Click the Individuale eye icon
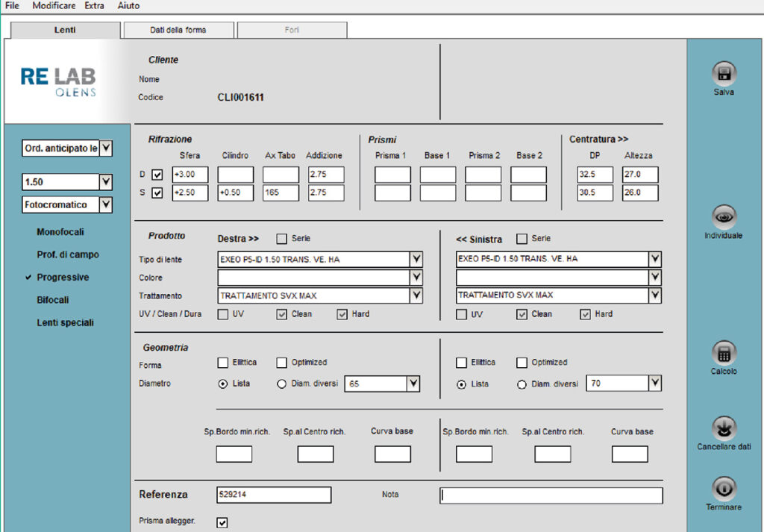The width and height of the screenshot is (764, 532). point(723,217)
